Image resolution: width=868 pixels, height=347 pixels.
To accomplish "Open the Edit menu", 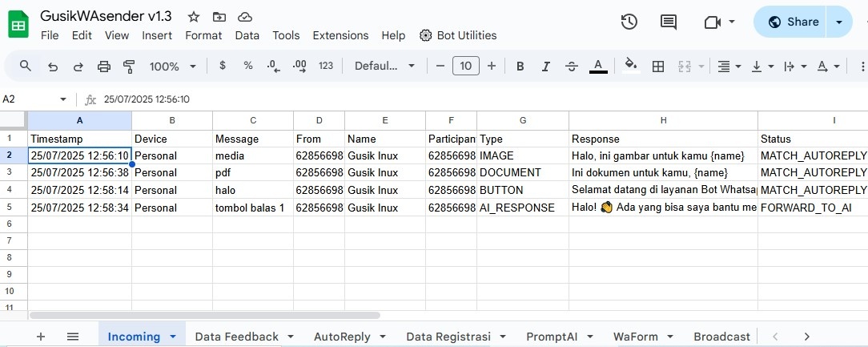I will click(82, 35).
